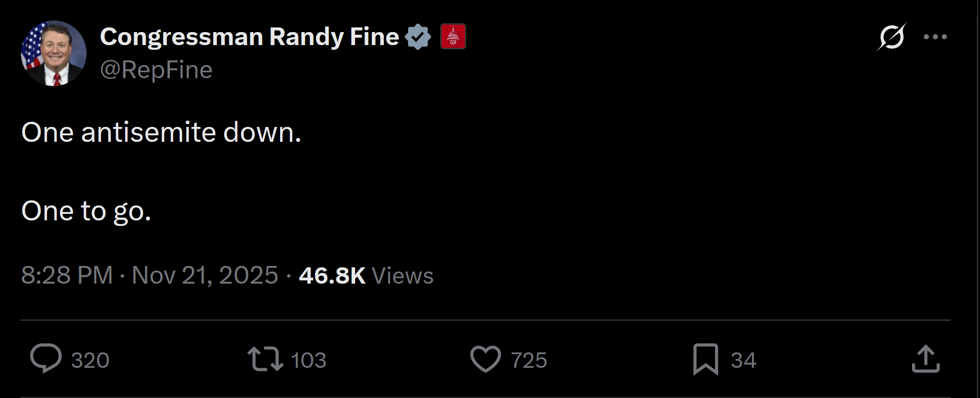Repost this tweet using the arrows icon
Viewport: 980px width, 398px height.
pos(265,359)
